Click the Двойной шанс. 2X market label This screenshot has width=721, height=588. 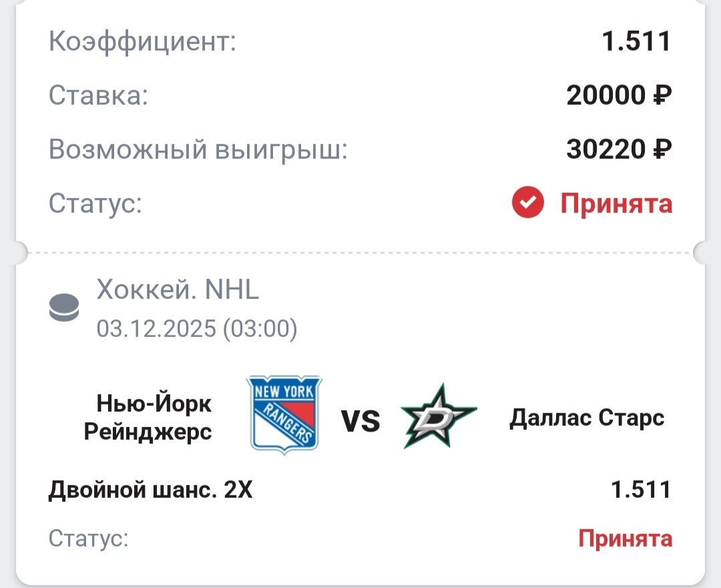pyautogui.click(x=150, y=491)
